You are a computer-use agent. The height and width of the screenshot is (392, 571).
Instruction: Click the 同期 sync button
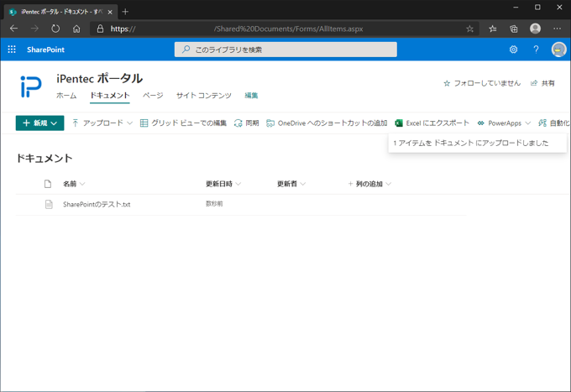pyautogui.click(x=247, y=123)
